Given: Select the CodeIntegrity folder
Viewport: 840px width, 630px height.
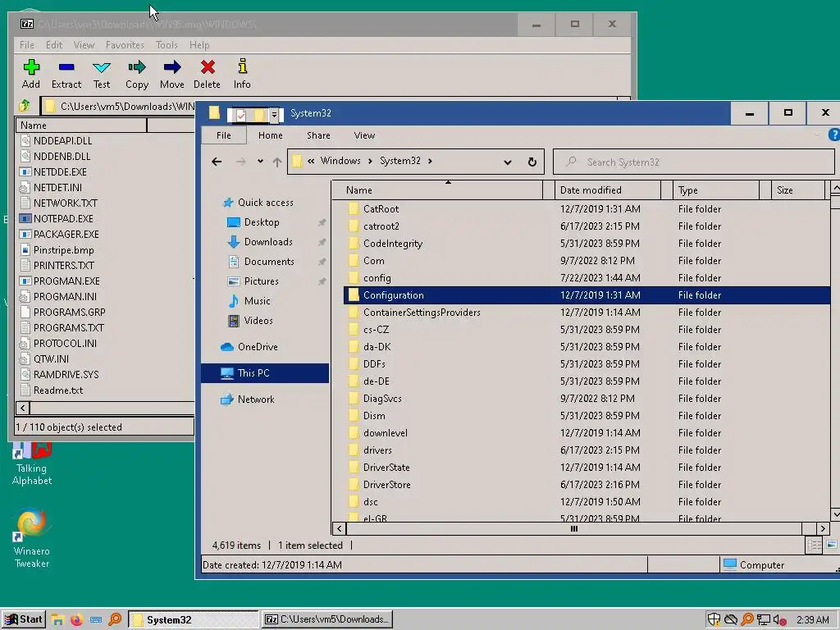Looking at the screenshot, I should pyautogui.click(x=393, y=243).
